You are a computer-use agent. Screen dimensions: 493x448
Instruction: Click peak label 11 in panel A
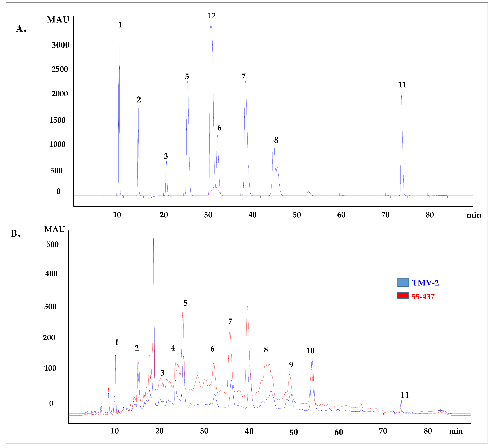tap(402, 85)
